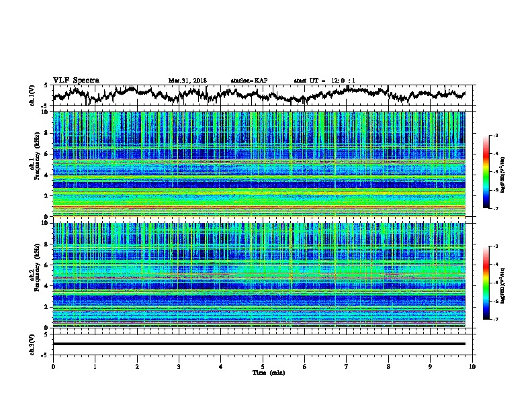Screen dimensions: 532x411
Task: Click the ch.1 voltage waveform trace
Action: point(259,94)
